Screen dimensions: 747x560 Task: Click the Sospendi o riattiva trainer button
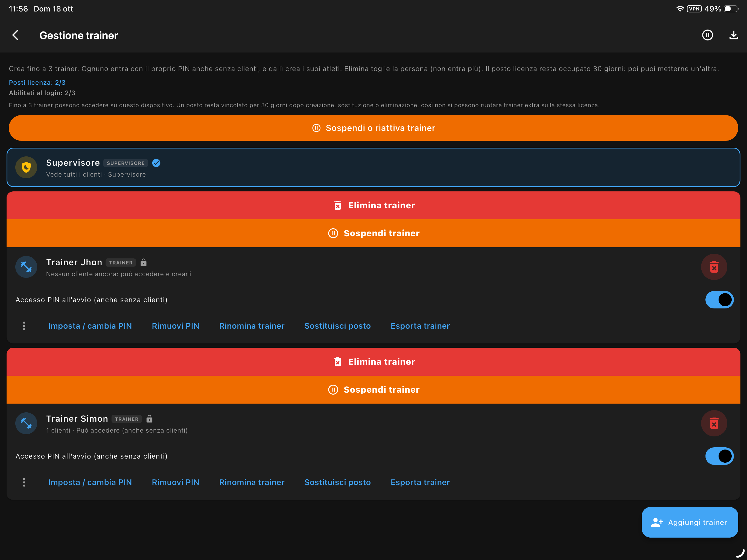(x=373, y=128)
